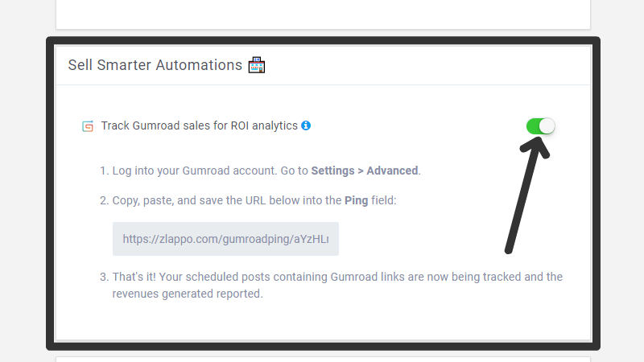Disable the Track Gumroad sales toggle

[540, 126]
